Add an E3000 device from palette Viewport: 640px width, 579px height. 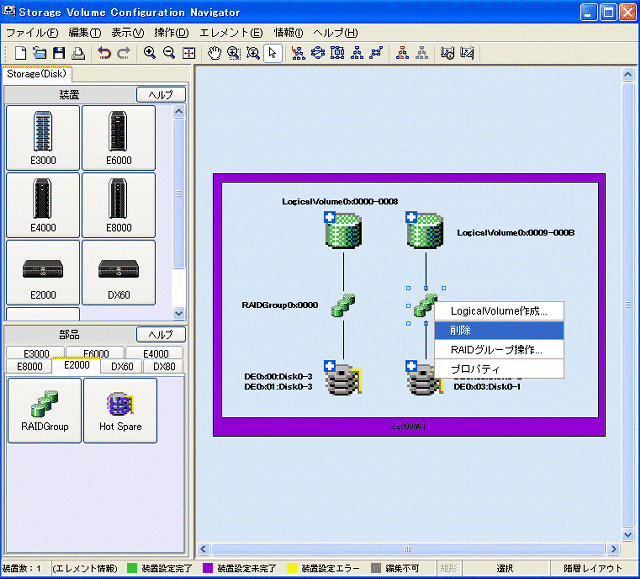click(x=42, y=138)
